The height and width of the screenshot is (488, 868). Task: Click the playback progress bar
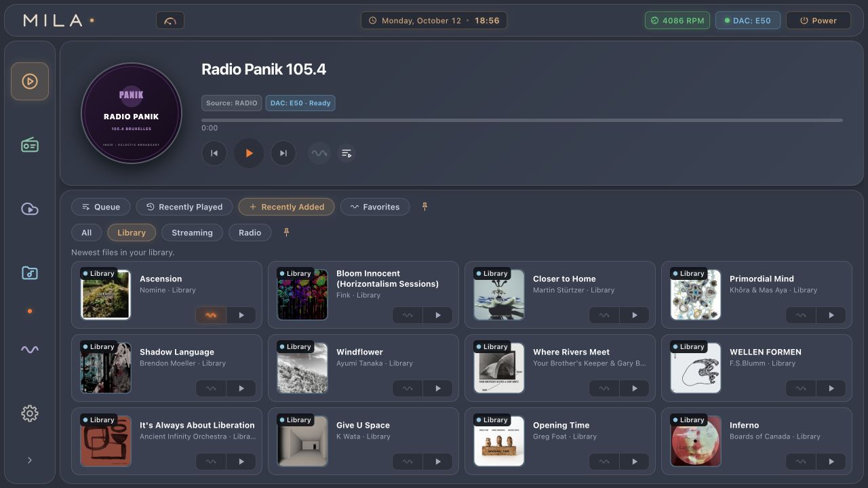pyautogui.click(x=522, y=121)
